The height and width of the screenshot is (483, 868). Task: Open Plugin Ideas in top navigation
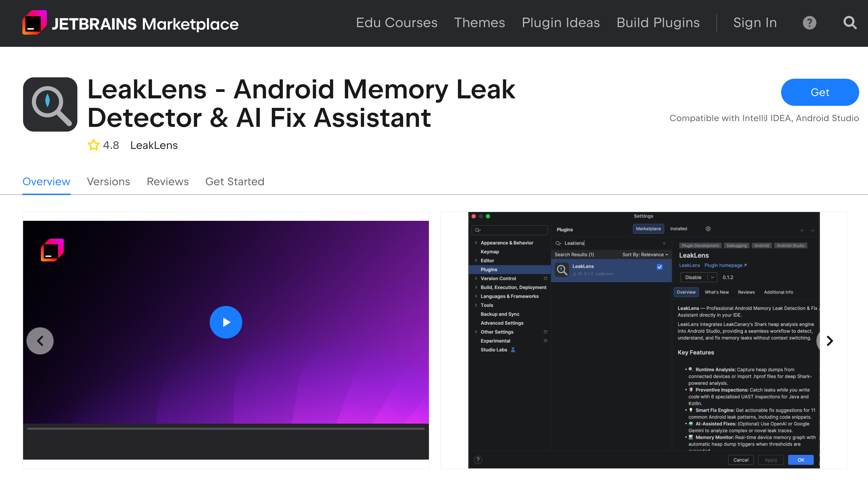tap(561, 23)
